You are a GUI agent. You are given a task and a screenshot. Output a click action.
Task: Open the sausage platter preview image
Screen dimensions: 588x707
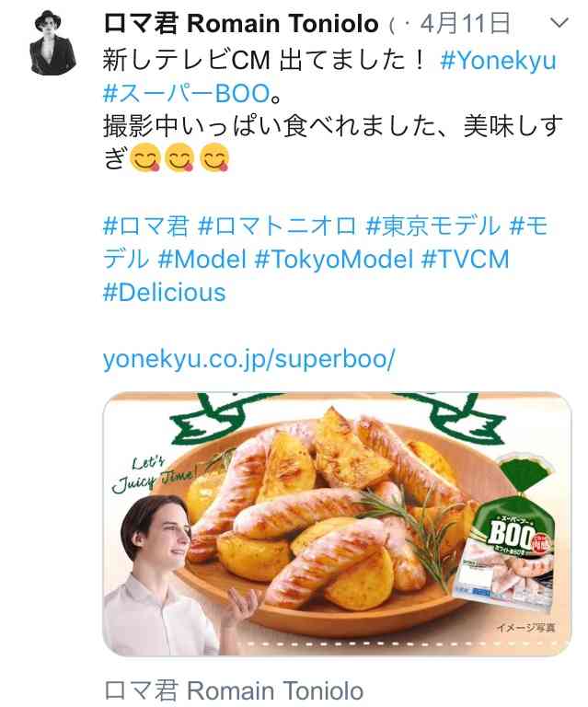tap(337, 524)
